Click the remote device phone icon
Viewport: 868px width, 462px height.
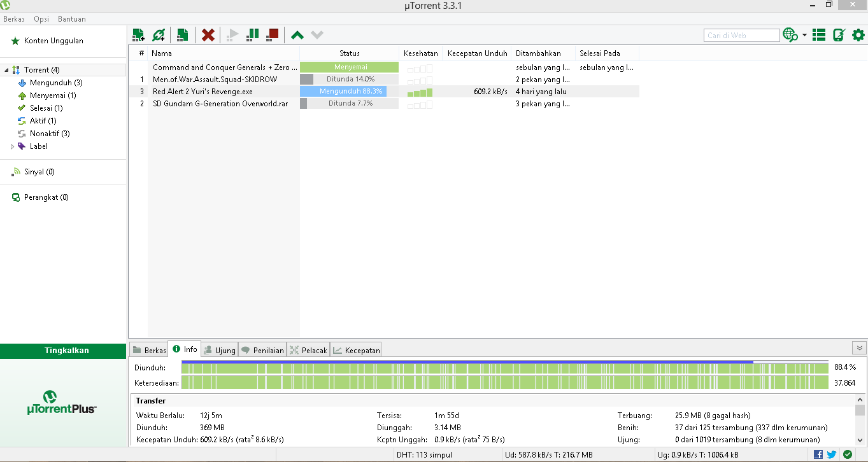coord(839,35)
